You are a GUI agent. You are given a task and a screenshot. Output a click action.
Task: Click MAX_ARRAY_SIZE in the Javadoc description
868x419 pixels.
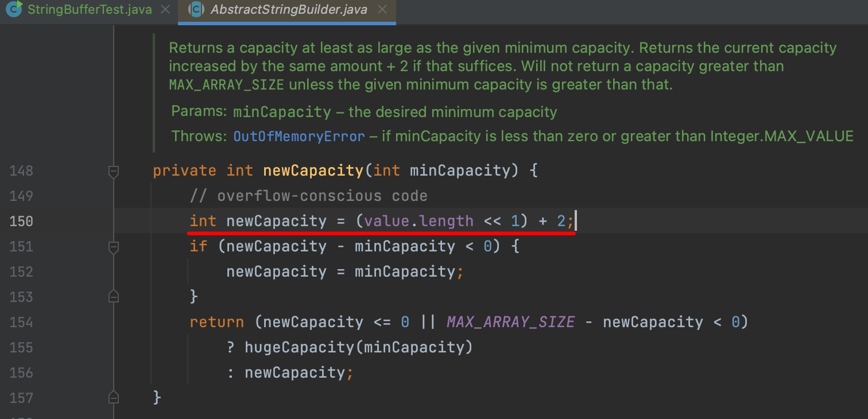(x=227, y=86)
